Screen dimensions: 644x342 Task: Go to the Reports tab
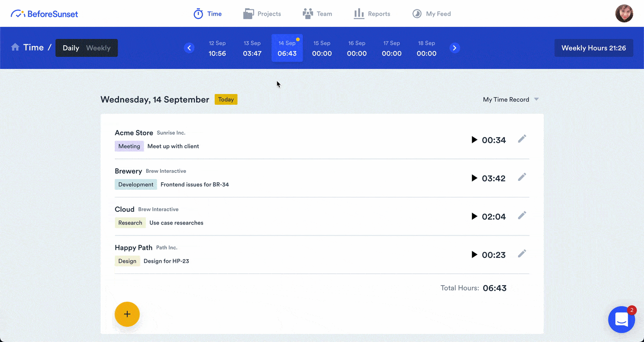click(372, 14)
